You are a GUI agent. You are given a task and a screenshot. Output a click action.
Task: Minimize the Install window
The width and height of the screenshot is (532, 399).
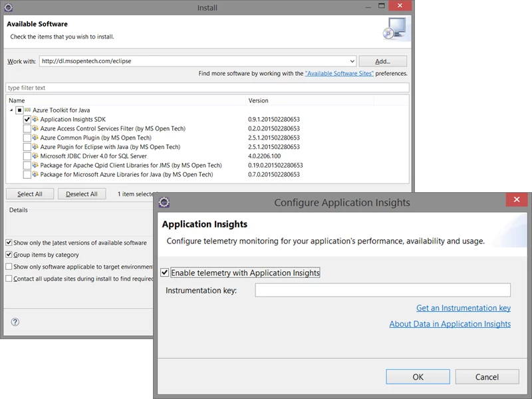tap(368, 7)
